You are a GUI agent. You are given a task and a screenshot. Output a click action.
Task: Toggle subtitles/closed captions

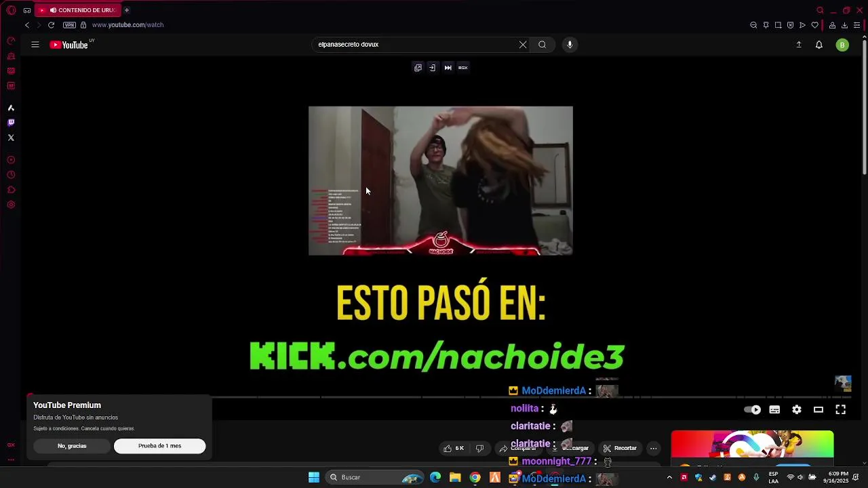click(x=774, y=409)
